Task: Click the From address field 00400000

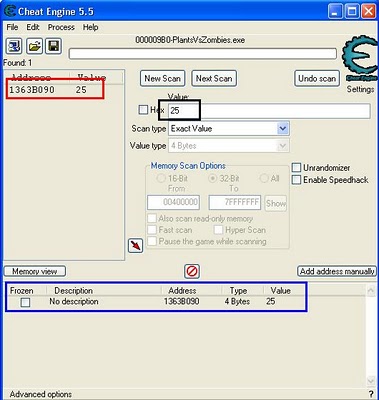Action: pyautogui.click(x=173, y=203)
